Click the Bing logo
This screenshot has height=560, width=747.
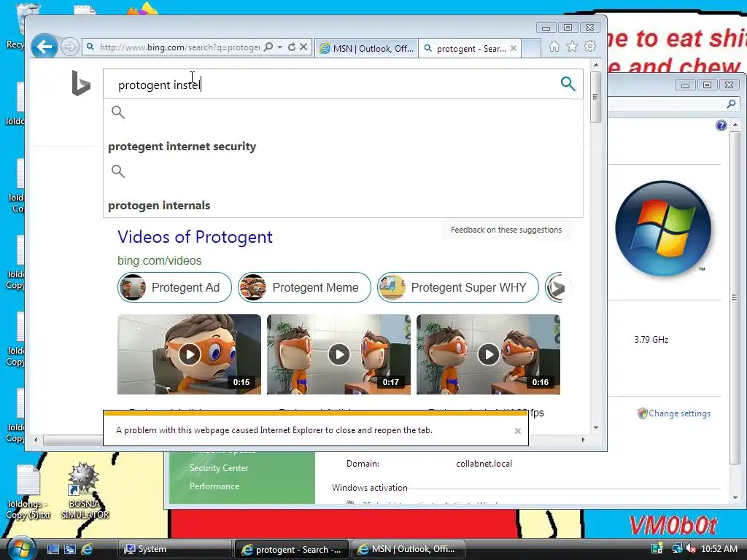[x=81, y=83]
